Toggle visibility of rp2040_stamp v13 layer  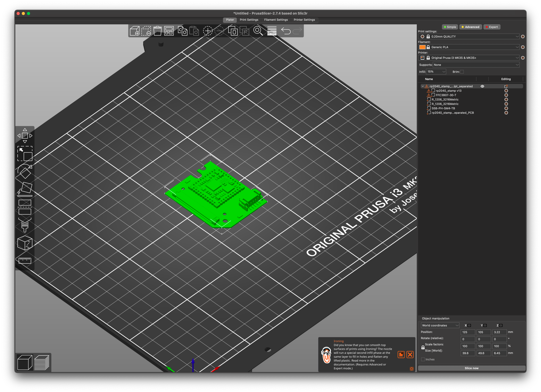482,91
